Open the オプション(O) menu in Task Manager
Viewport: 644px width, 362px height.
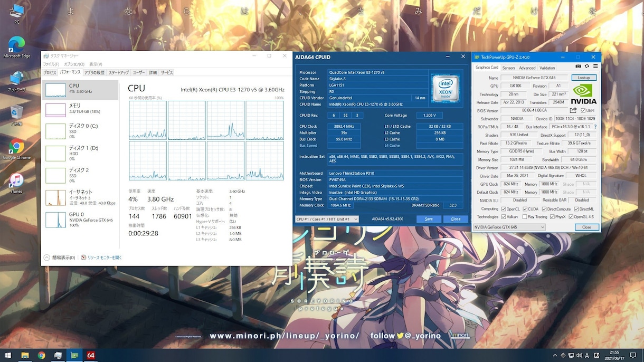coord(74,64)
